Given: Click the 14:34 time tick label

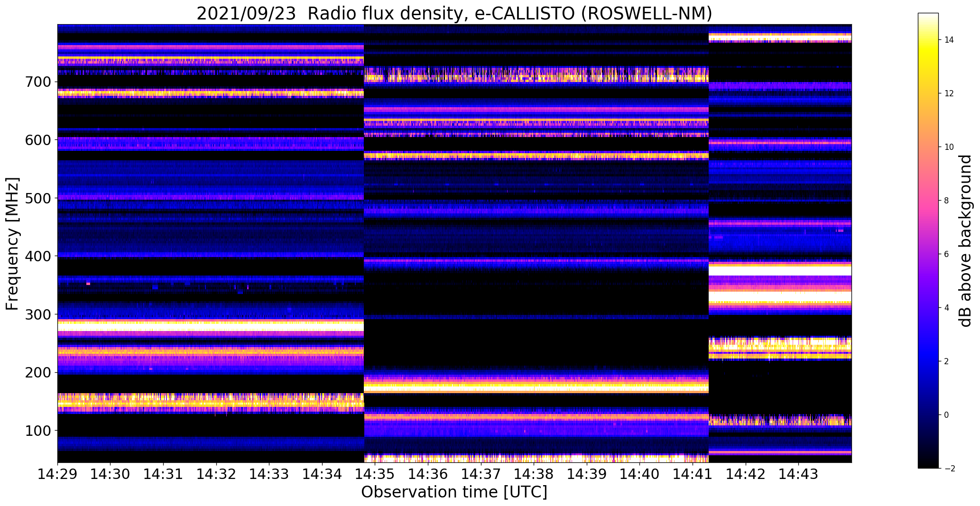Looking at the screenshot, I should coord(323,474).
